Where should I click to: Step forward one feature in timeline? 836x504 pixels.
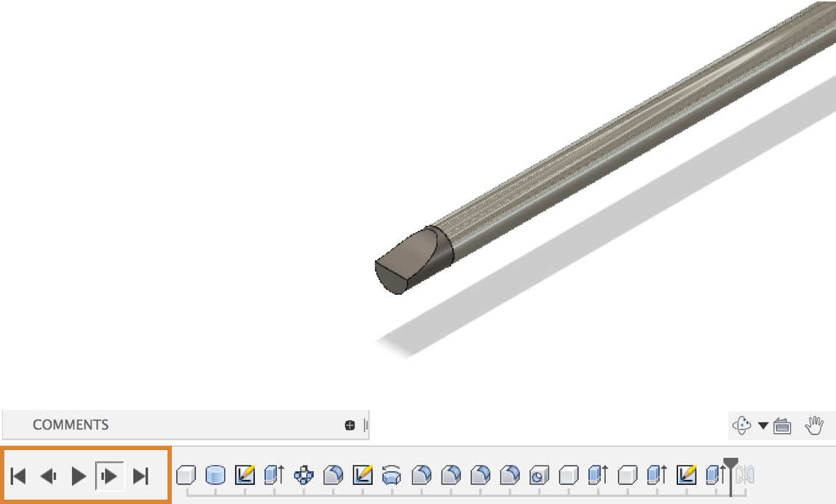[109, 476]
